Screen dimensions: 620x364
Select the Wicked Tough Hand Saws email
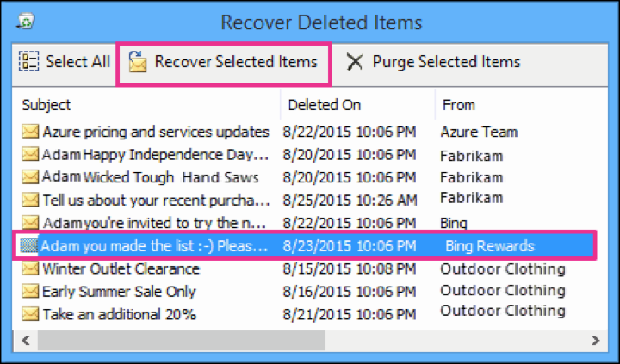(155, 177)
